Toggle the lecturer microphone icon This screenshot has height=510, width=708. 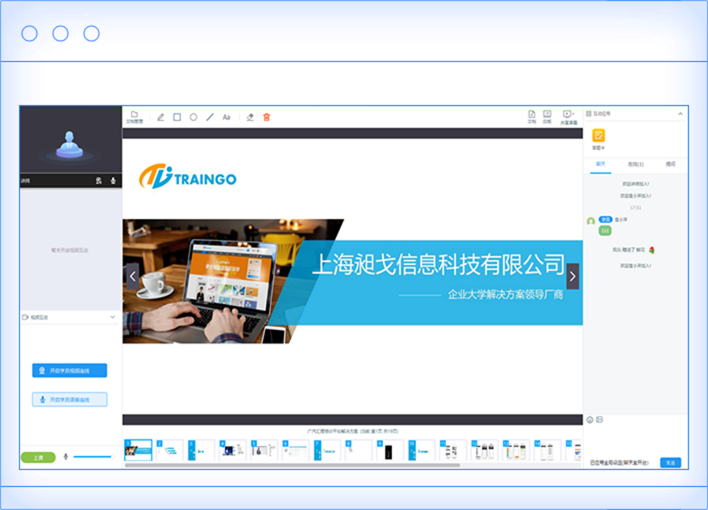[x=113, y=181]
